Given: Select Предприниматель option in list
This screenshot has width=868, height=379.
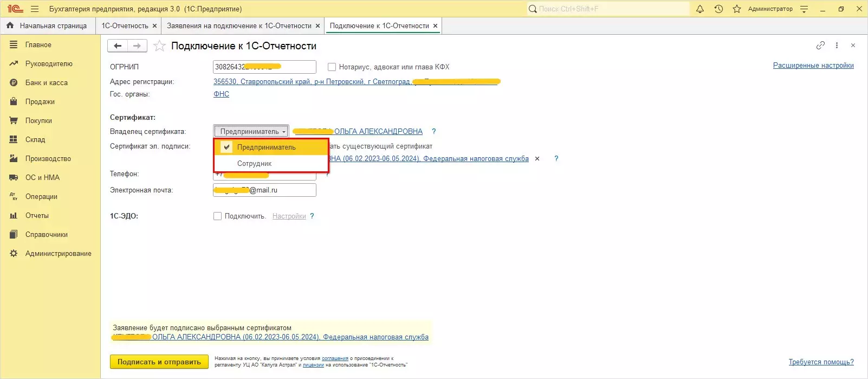Looking at the screenshot, I should (x=271, y=147).
